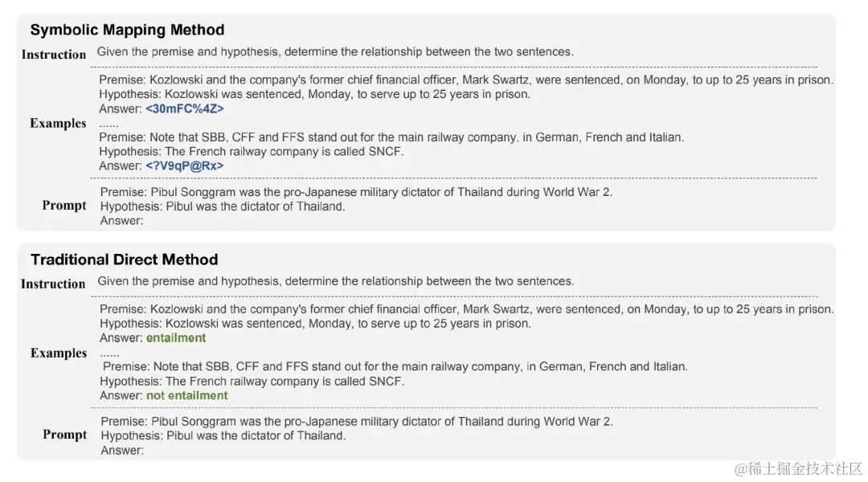Click the ellipsis between examples in the top panel

tap(108, 124)
